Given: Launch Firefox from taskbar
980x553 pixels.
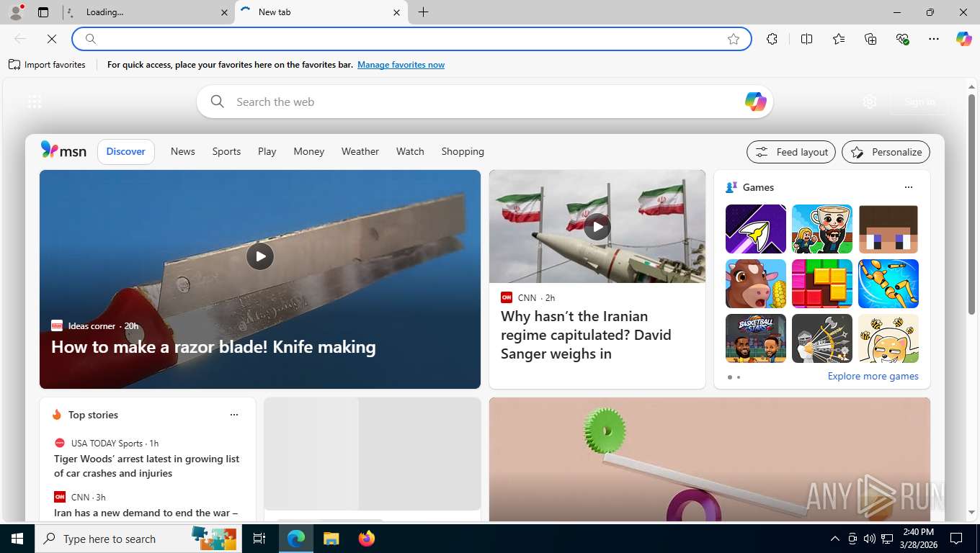Looking at the screenshot, I should pos(367,539).
